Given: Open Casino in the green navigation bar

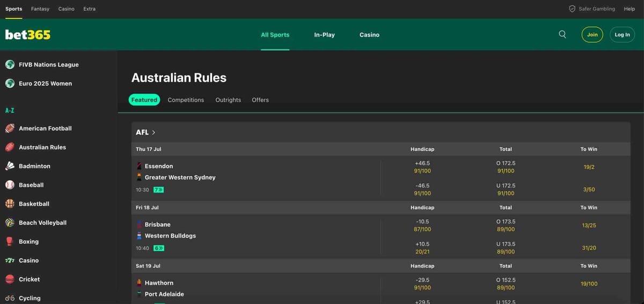Looking at the screenshot, I should click(369, 35).
